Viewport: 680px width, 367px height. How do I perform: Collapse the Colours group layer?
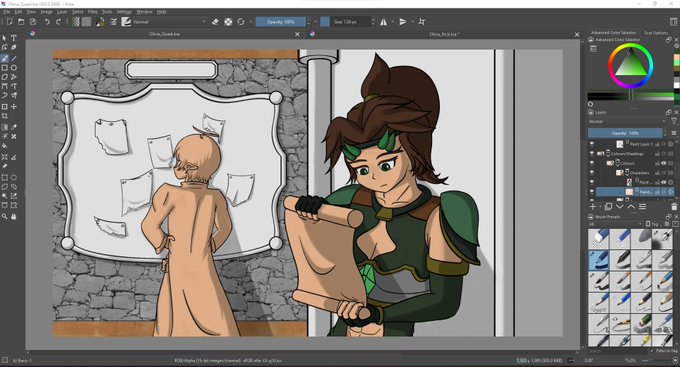pos(617,163)
